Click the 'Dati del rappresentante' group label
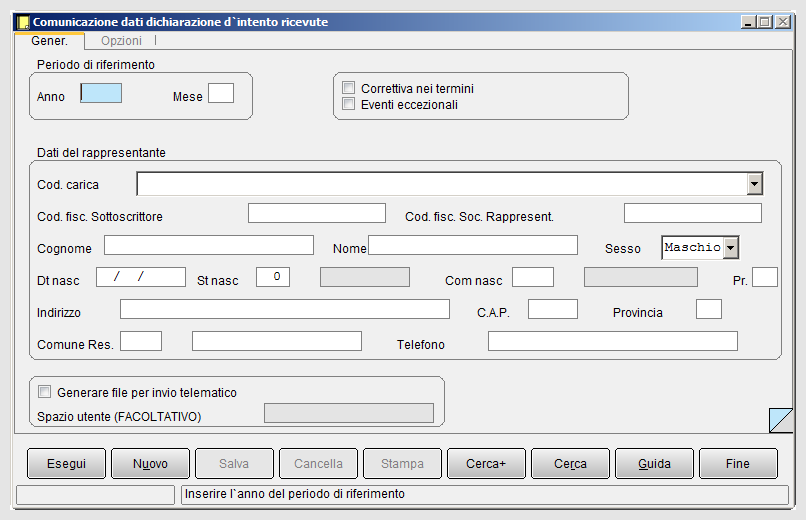This screenshot has height=520, width=806. pos(101,153)
